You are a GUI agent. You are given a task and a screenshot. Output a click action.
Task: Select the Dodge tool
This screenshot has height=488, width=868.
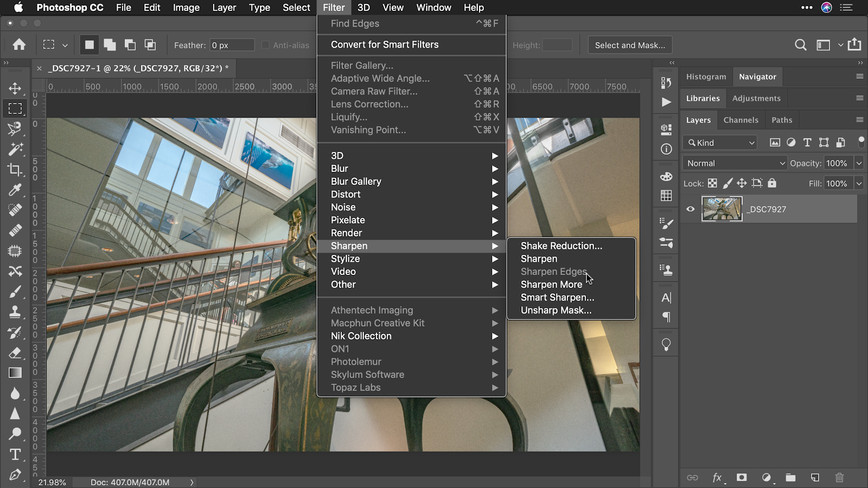(x=15, y=434)
